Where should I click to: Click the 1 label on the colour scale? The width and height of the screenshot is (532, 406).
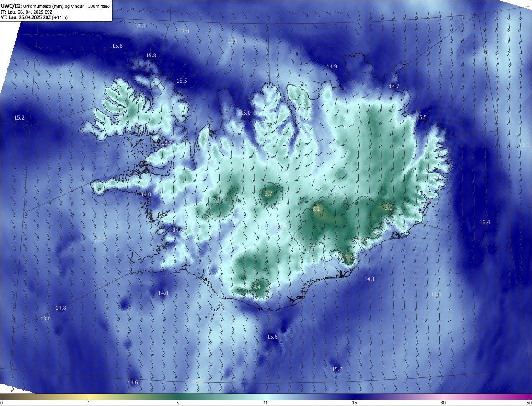(89, 403)
